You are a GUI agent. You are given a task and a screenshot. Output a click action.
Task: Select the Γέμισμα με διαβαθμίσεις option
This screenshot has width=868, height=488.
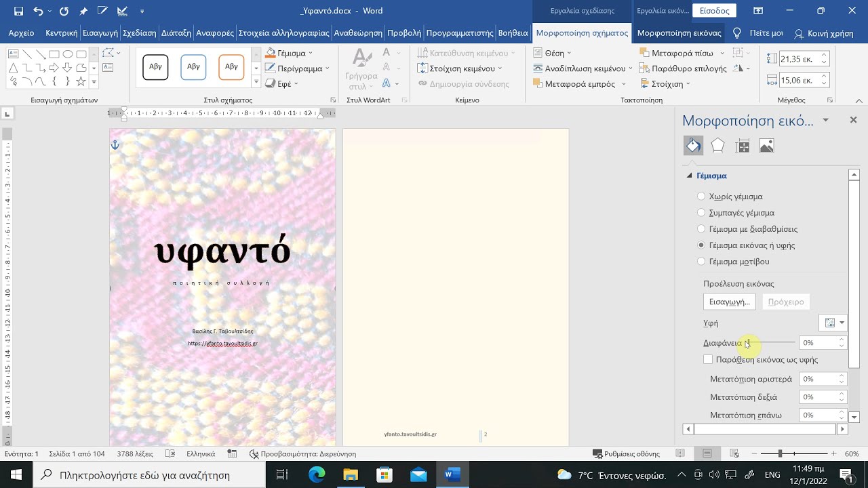click(x=701, y=229)
